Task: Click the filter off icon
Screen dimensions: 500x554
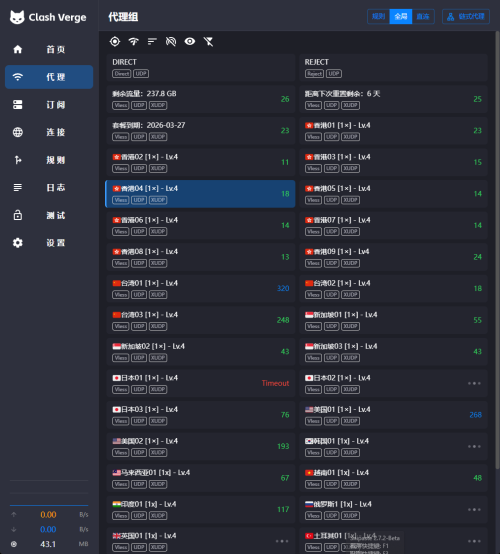Action: 208,42
